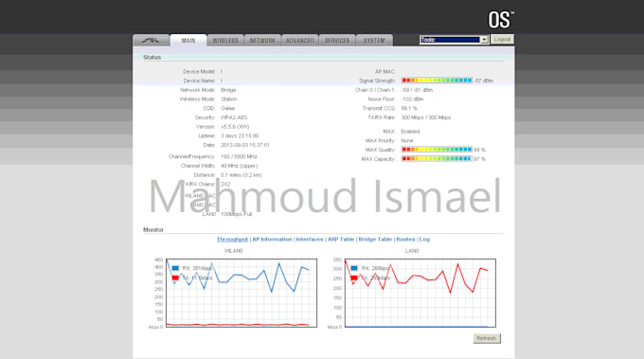Viewport: 644px width, 359px height.
Task: Expand the Tools dropdown
Action: (454, 40)
